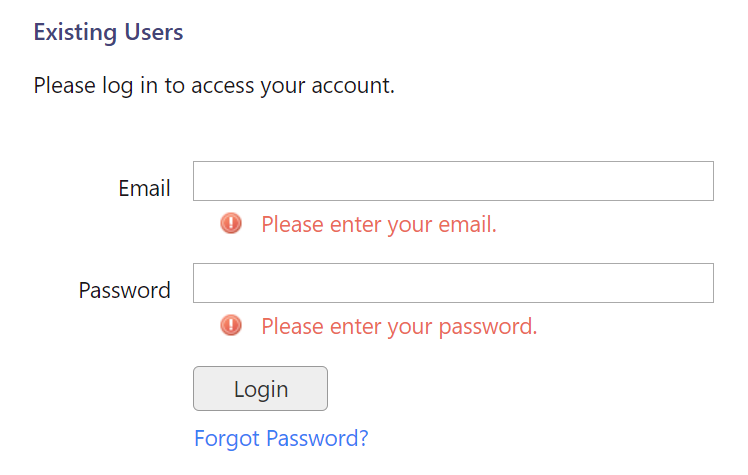Click the Password field label

click(x=125, y=290)
